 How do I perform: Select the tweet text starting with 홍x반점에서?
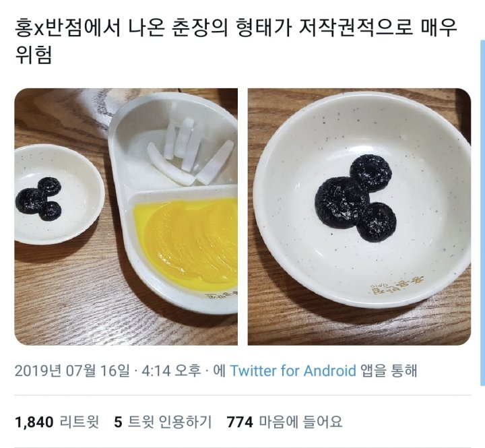pyautogui.click(x=236, y=41)
